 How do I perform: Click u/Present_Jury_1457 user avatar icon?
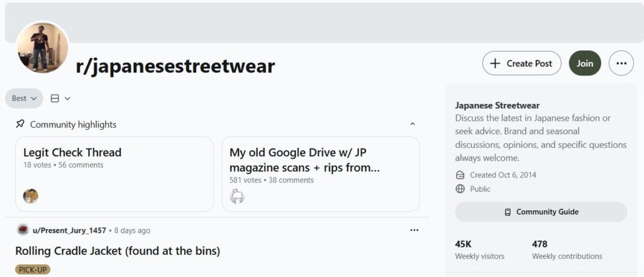pyautogui.click(x=23, y=230)
